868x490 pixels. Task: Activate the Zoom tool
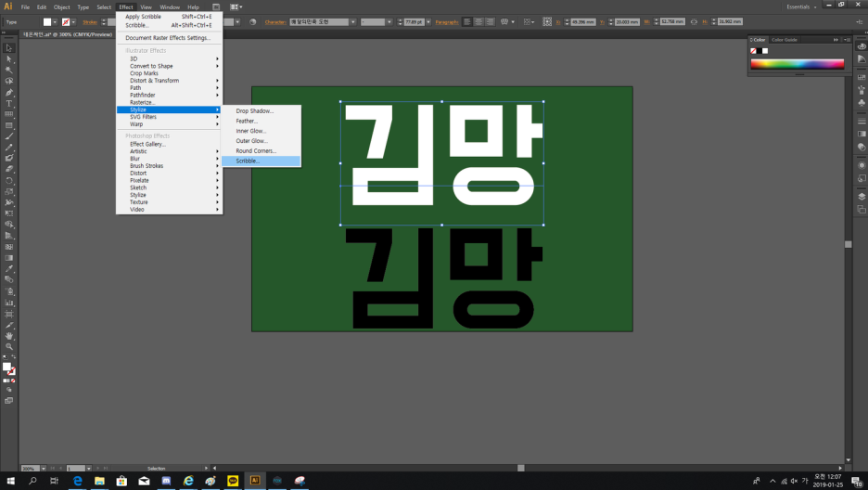[9, 347]
